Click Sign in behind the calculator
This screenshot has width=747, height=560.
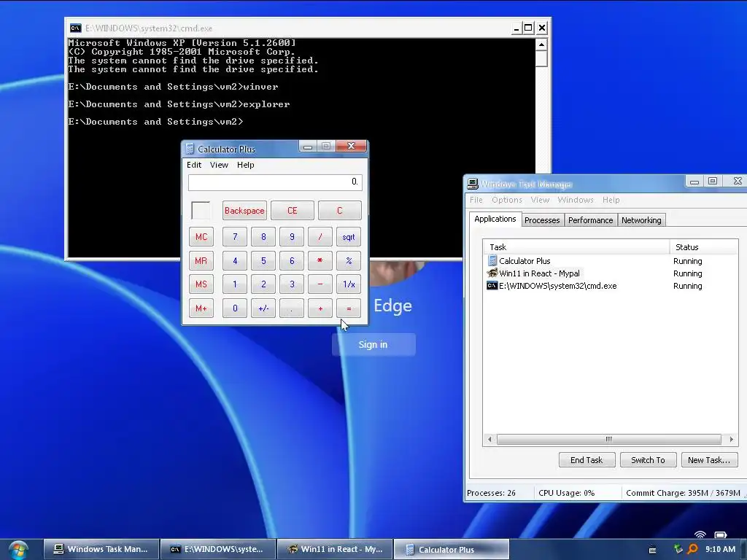[x=373, y=344]
